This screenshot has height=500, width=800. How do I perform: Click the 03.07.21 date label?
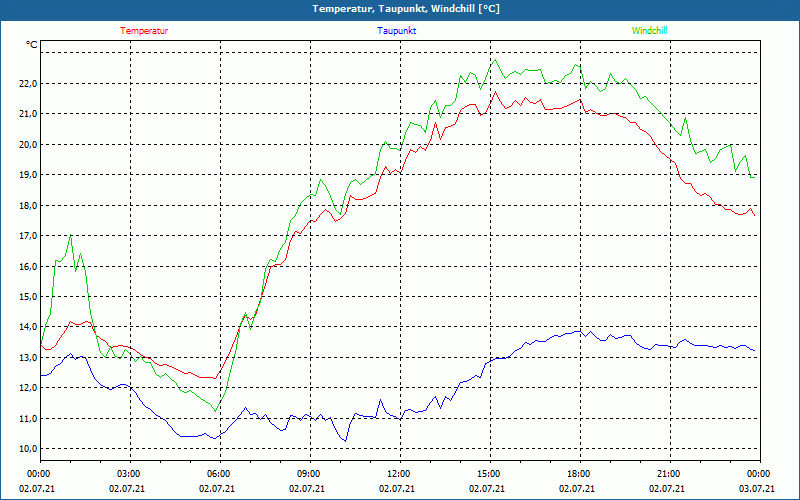click(x=757, y=488)
